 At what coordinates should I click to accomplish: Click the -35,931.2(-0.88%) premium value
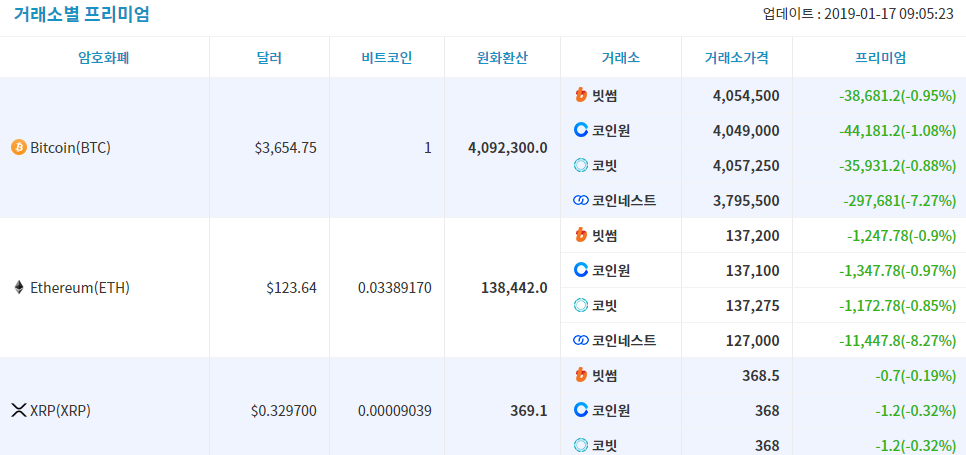tap(898, 166)
